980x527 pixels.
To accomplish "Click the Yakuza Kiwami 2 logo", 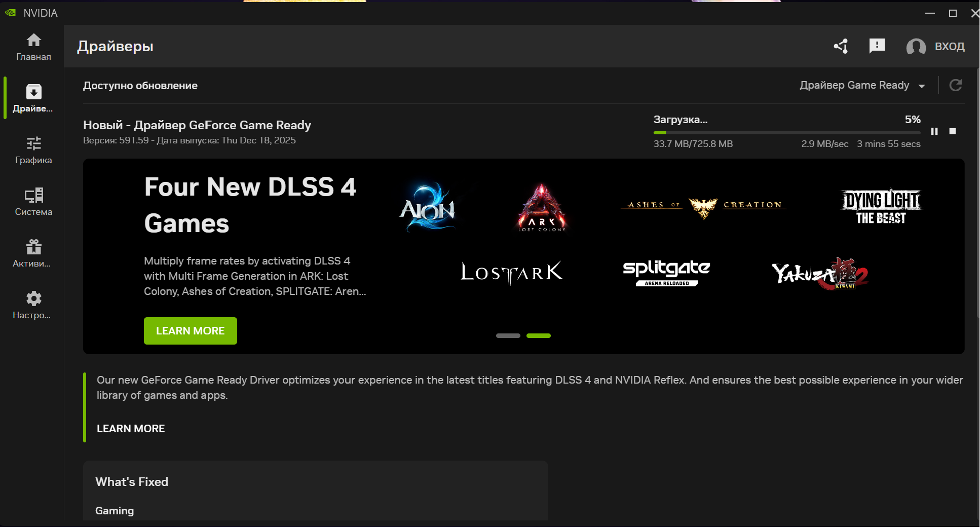I will coord(820,274).
